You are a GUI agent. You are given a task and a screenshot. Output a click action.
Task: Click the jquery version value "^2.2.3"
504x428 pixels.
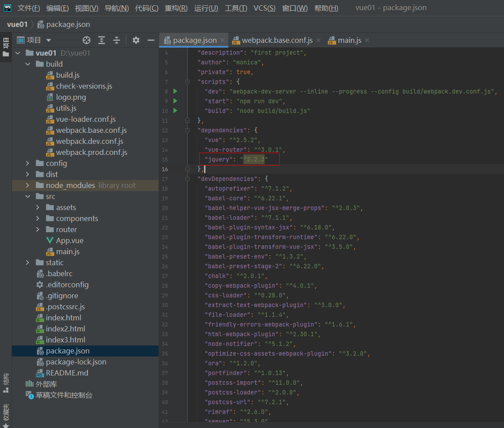(x=254, y=159)
